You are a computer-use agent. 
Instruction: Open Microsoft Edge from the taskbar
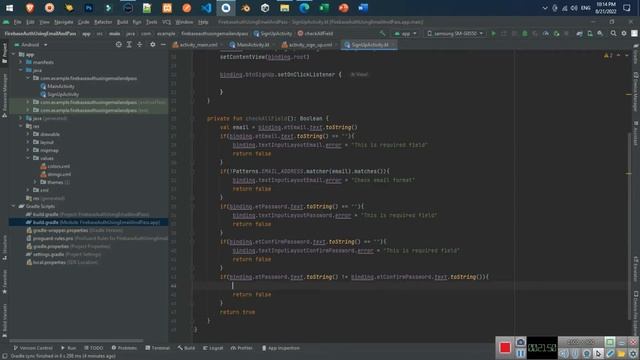tap(304, 8)
